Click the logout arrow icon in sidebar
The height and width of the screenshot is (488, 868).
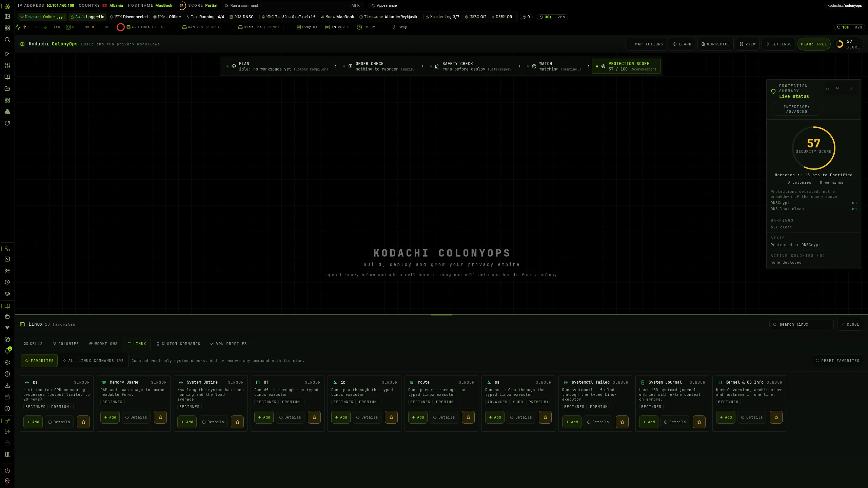click(7, 431)
